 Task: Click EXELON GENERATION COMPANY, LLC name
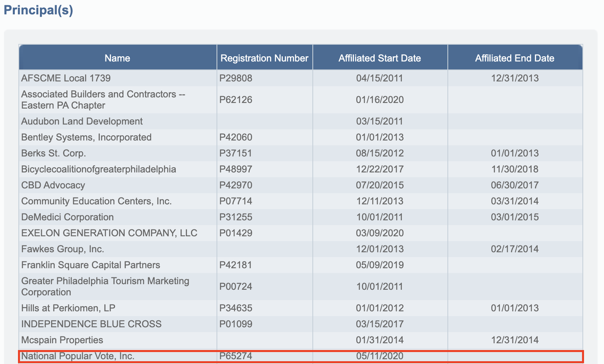[x=109, y=233]
